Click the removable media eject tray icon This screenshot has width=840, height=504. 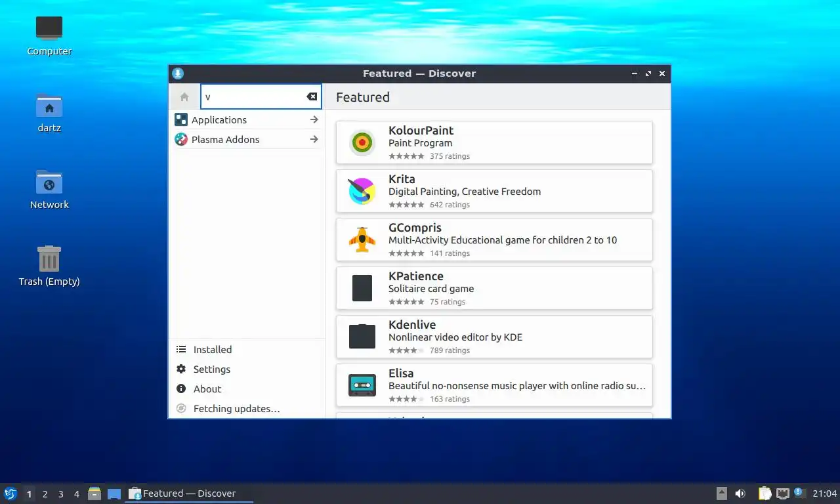pyautogui.click(x=721, y=493)
